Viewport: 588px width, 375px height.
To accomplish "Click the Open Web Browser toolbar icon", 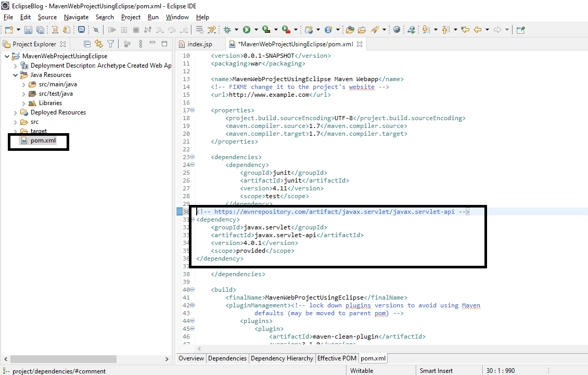I will click(396, 30).
